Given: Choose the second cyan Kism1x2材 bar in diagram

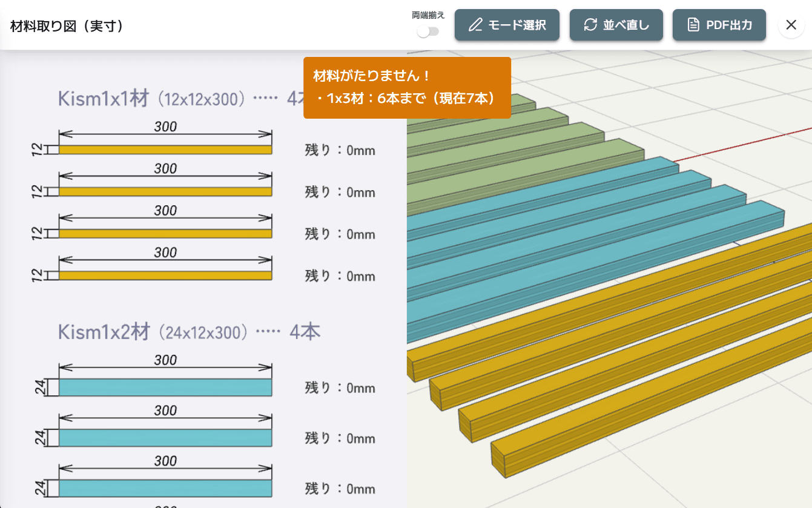Looking at the screenshot, I should [165, 438].
